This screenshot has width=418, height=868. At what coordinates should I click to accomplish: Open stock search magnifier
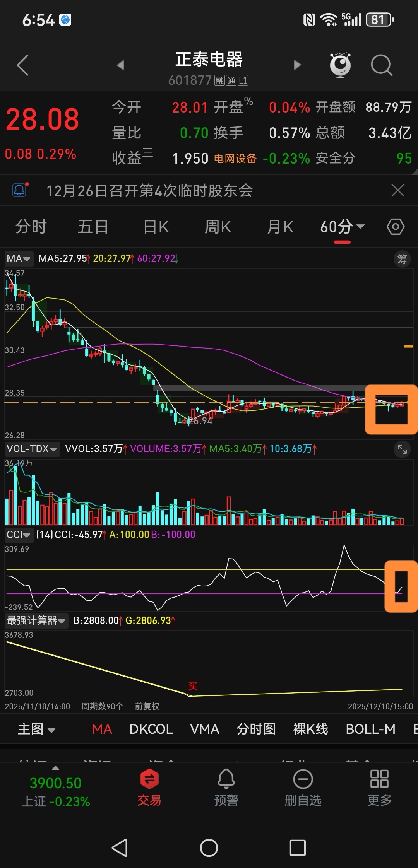pos(382,65)
